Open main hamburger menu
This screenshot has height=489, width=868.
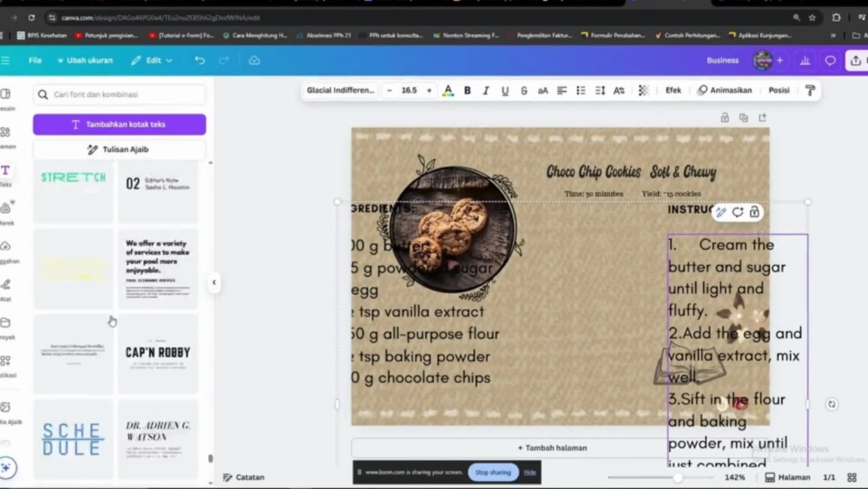(5, 60)
